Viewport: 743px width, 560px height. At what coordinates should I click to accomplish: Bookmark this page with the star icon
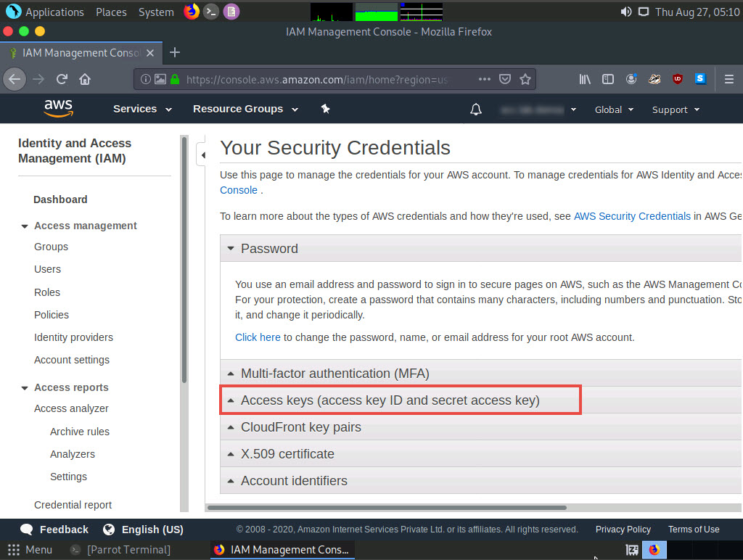pos(525,79)
